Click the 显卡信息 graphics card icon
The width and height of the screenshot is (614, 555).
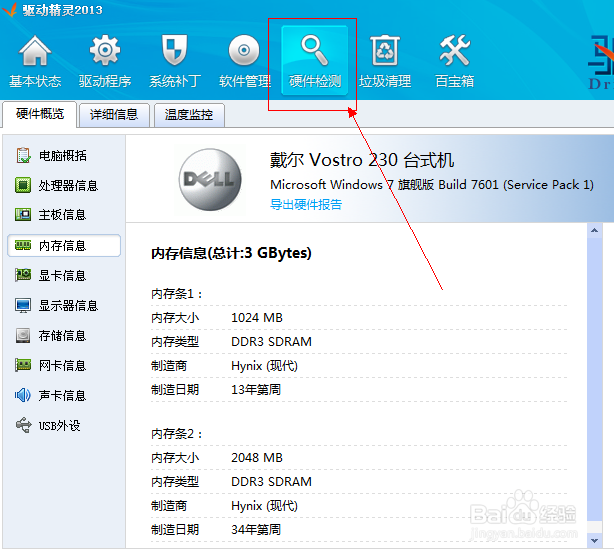point(23,275)
